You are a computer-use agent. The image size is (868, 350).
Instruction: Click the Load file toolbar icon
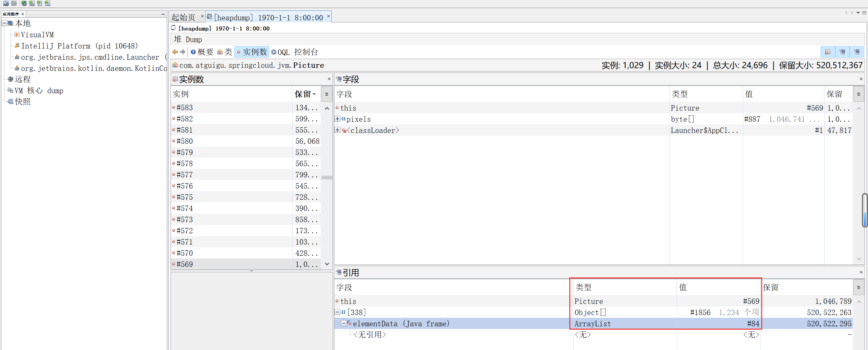(6, 3)
